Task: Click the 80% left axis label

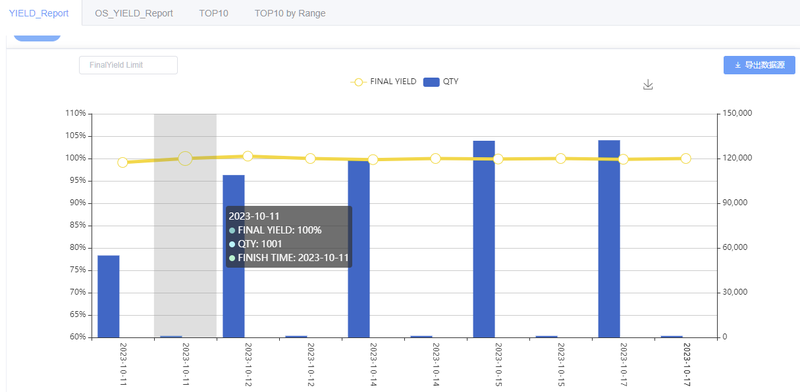Action: [x=77, y=248]
